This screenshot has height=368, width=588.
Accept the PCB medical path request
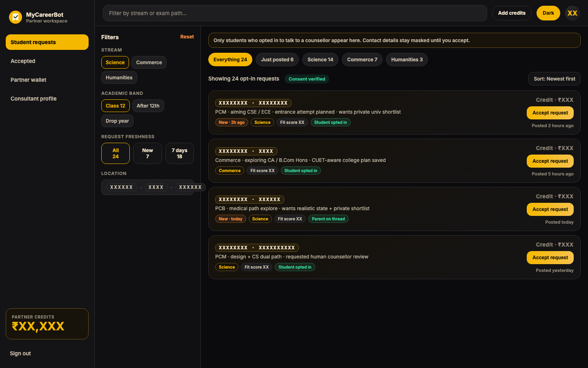pos(550,209)
